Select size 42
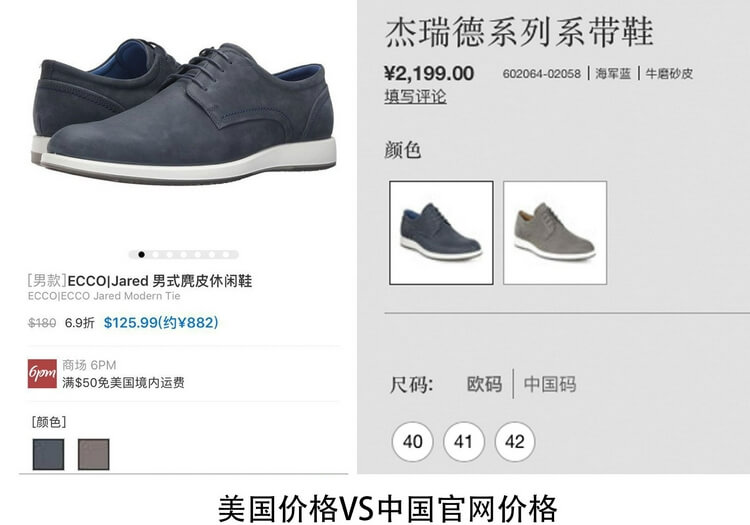This screenshot has width=750, height=525. pyautogui.click(x=515, y=441)
